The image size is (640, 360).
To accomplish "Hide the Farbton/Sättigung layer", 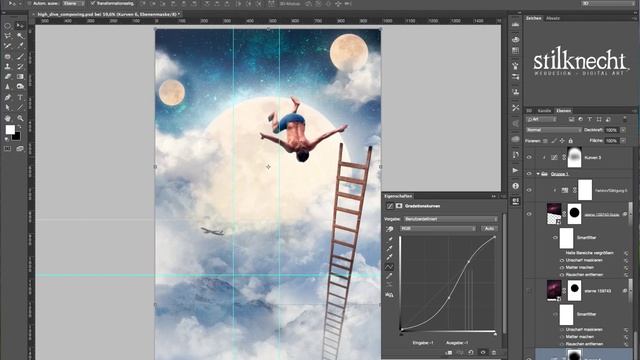I will tap(529, 190).
